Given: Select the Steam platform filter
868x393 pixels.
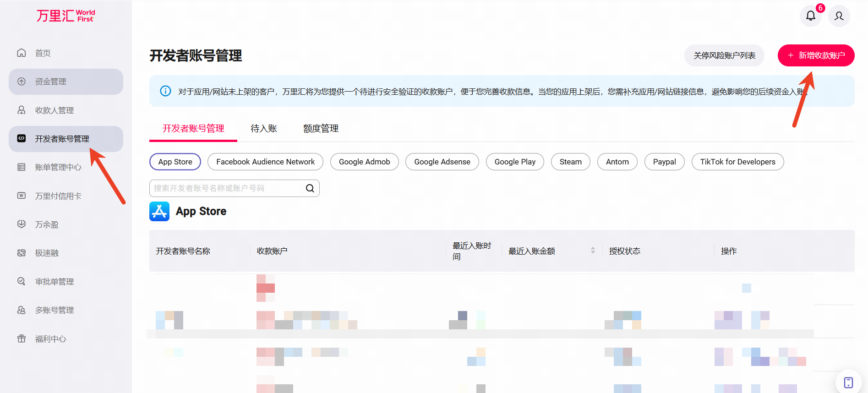Looking at the screenshot, I should point(571,162).
